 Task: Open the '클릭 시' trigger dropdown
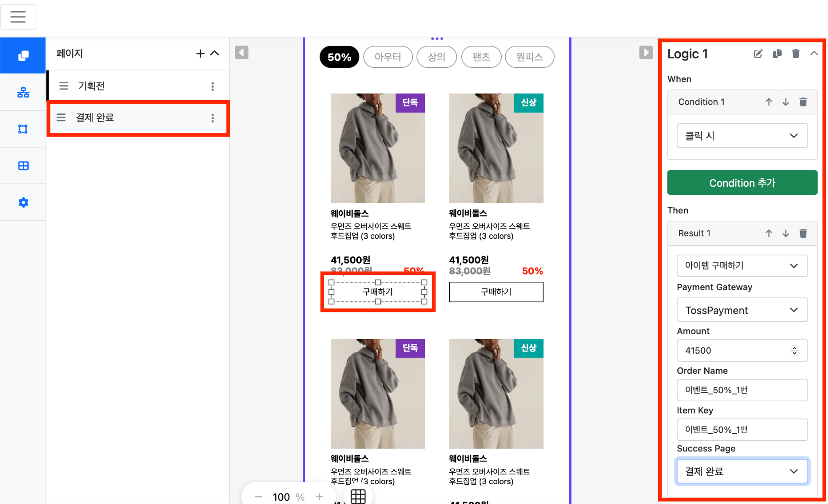tap(742, 135)
